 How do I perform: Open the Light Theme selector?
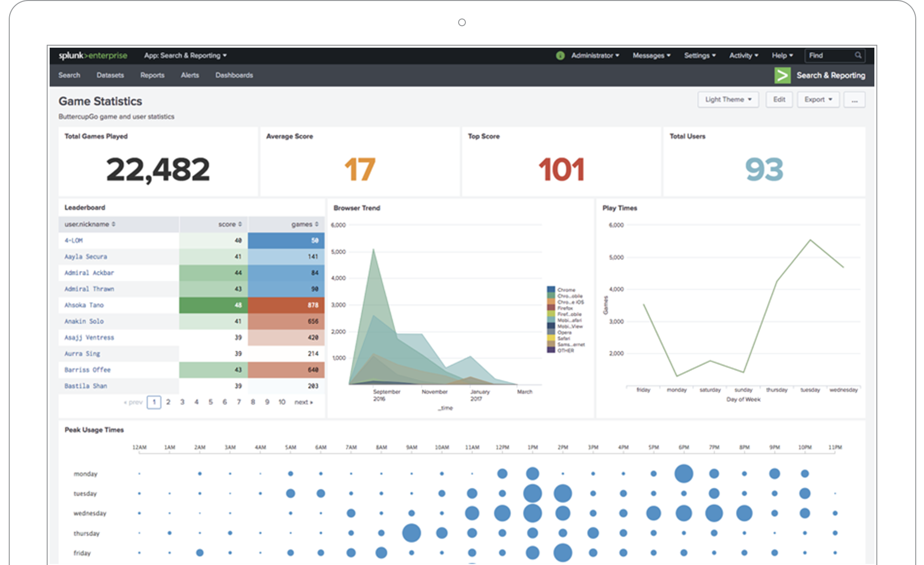pos(728,99)
